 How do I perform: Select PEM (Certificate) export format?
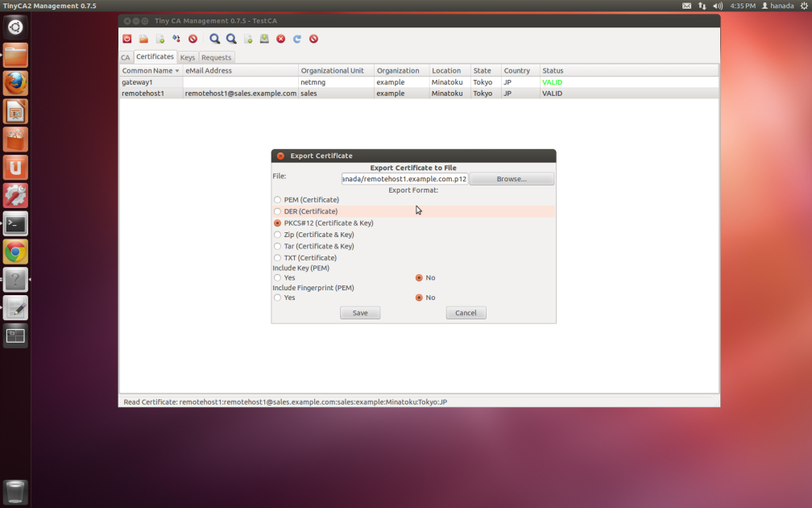click(278, 200)
